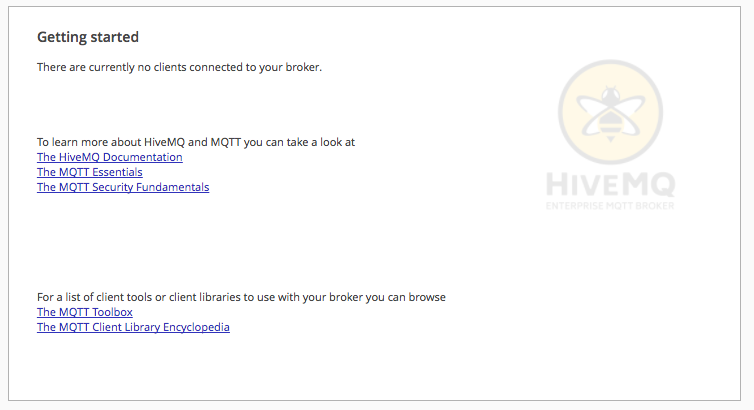The width and height of the screenshot is (754, 410).
Task: Click the Enterprise MQTT Broker tagline
Action: (610, 206)
